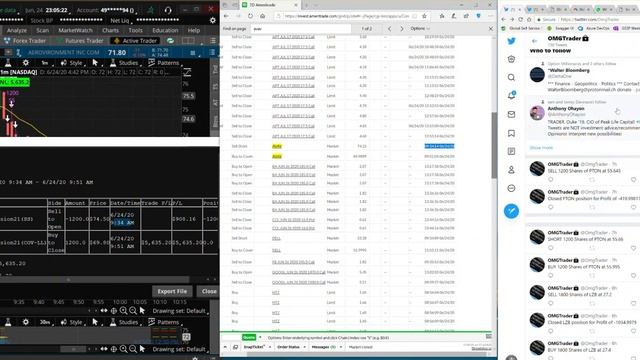Viewport: 640px width, 360px height.
Task: Open Studies menu on top chart
Action: pyautogui.click(x=124, y=63)
